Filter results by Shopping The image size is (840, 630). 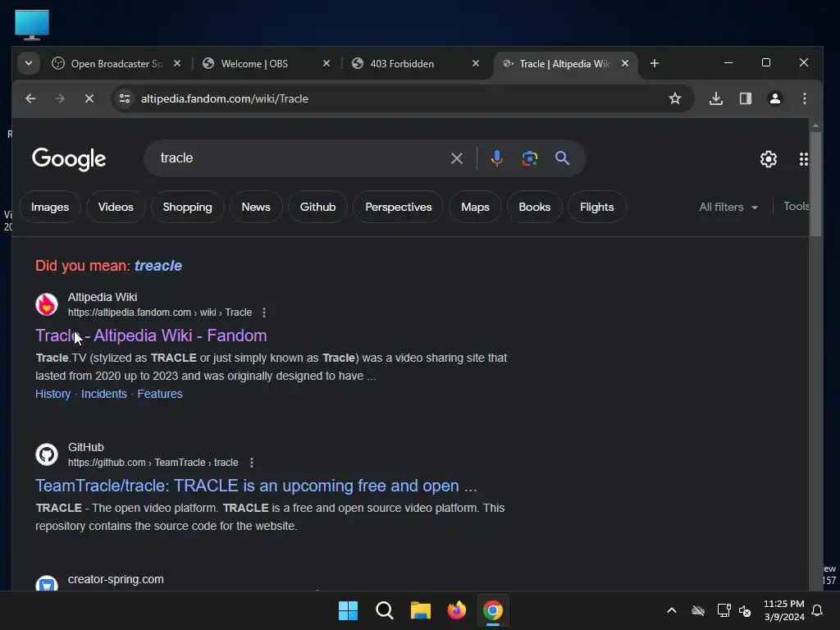pyautogui.click(x=188, y=207)
